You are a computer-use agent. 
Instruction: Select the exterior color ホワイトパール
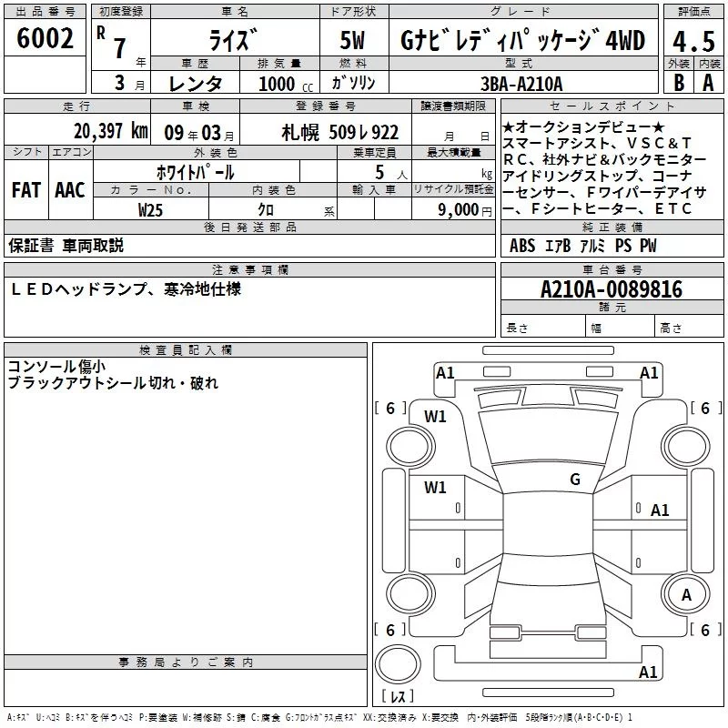point(196,172)
